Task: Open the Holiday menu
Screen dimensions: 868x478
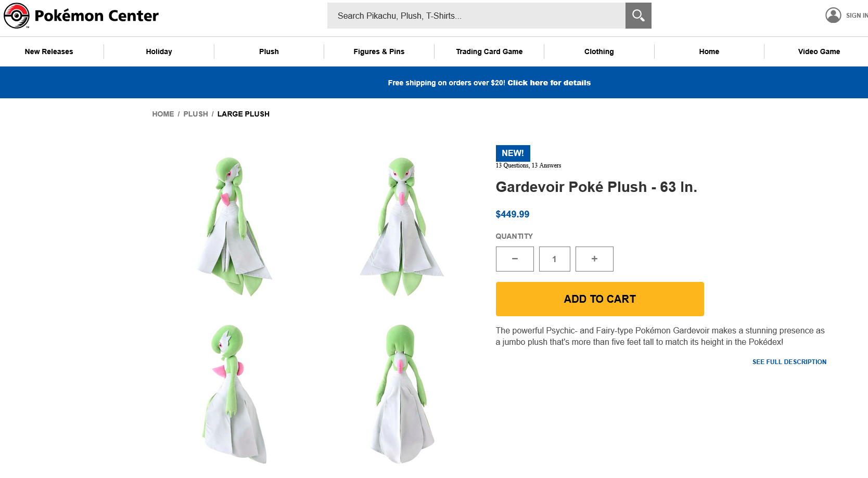Action: pos(159,51)
